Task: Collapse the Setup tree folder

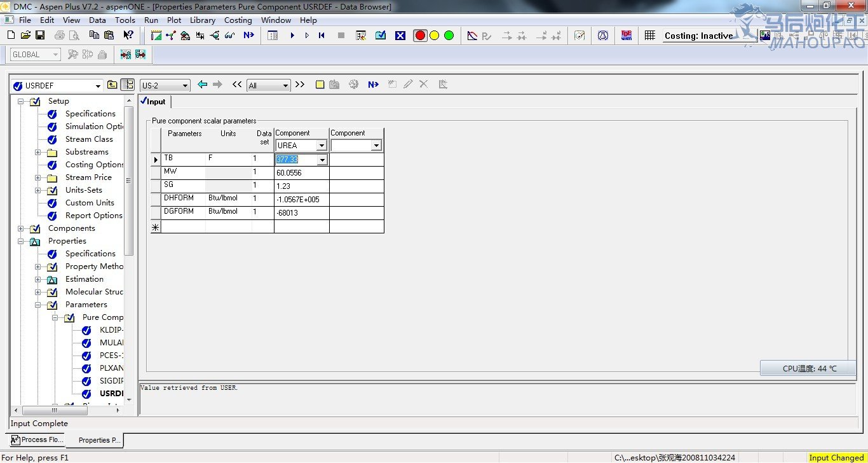Action: click(21, 101)
